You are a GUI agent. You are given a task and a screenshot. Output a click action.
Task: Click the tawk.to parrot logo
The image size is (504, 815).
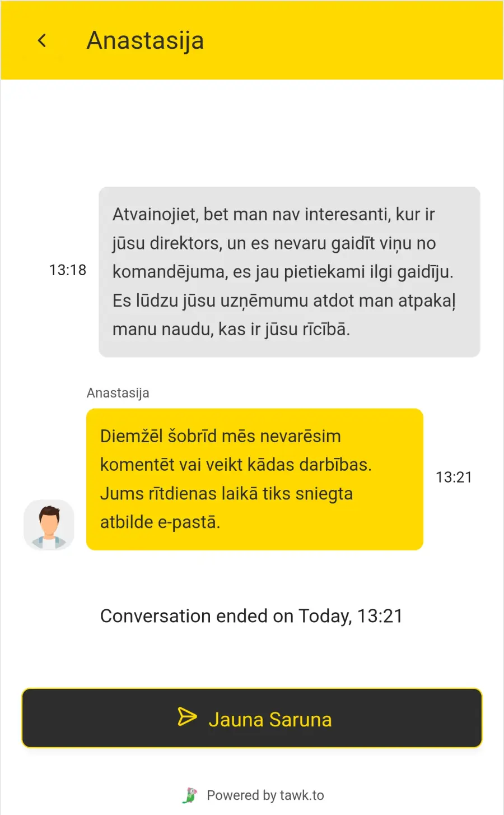pos(190,795)
